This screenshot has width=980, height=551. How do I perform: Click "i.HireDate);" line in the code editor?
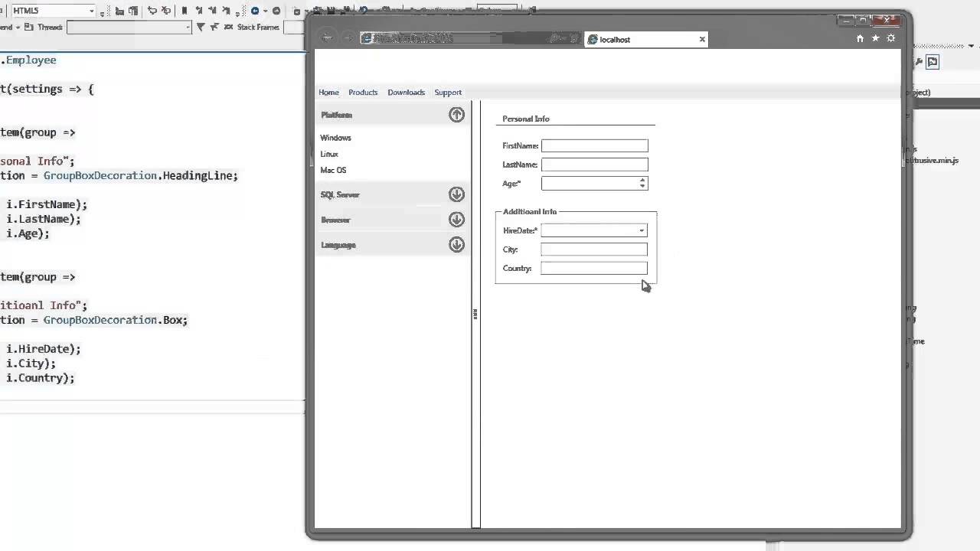click(44, 349)
